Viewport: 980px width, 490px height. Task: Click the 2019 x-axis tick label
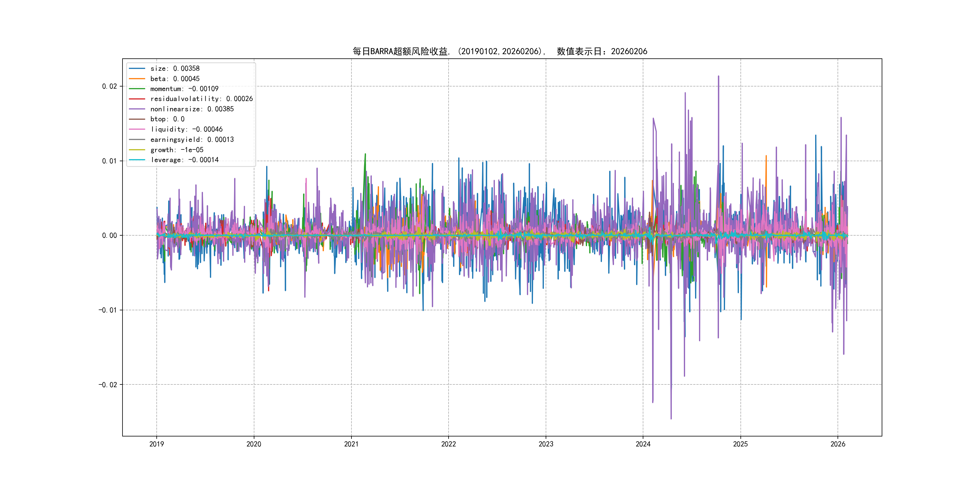click(x=156, y=444)
